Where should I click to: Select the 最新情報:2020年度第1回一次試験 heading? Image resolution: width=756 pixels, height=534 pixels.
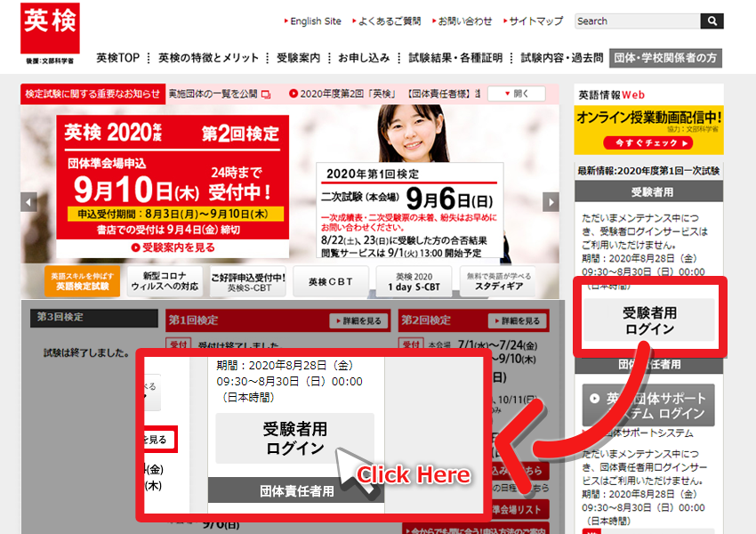[x=648, y=171]
